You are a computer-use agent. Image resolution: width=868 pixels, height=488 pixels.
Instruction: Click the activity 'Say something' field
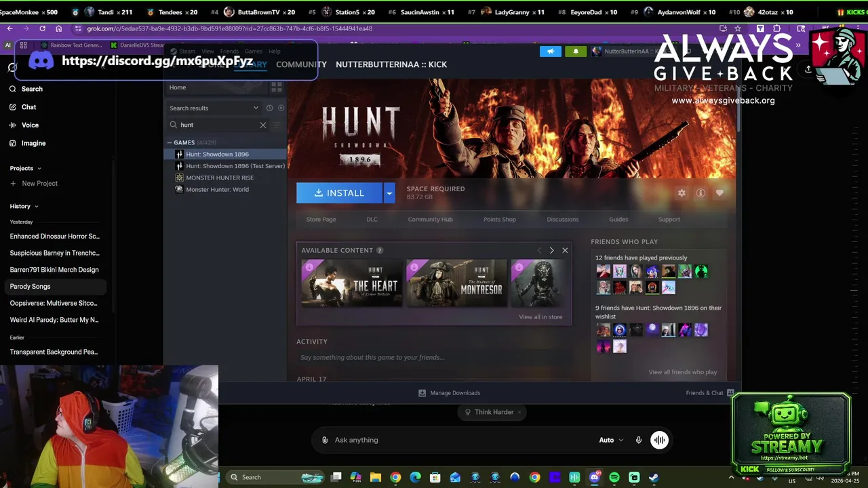(433, 357)
